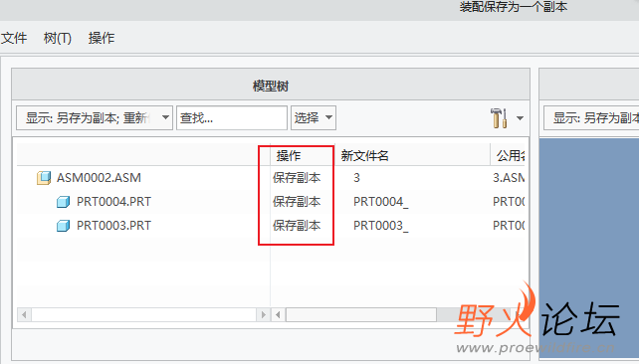This screenshot has width=639, height=364.
Task: Open the 选择 dropdown
Action: click(314, 118)
